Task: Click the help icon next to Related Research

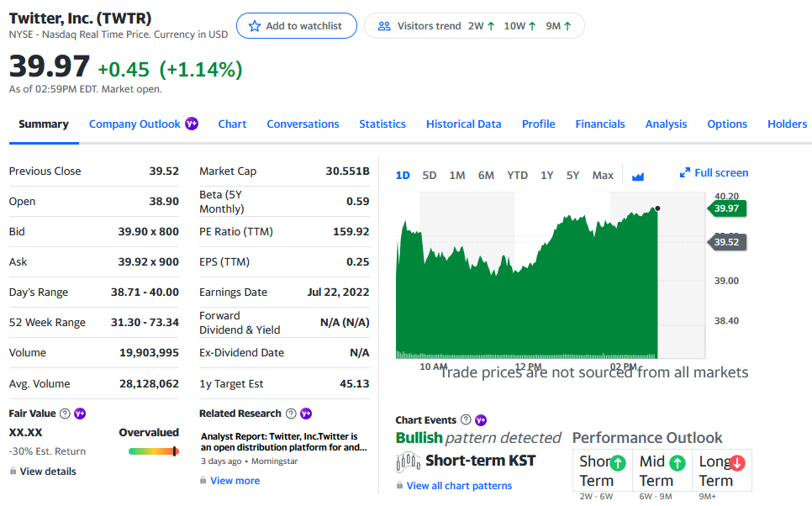Action: point(291,414)
